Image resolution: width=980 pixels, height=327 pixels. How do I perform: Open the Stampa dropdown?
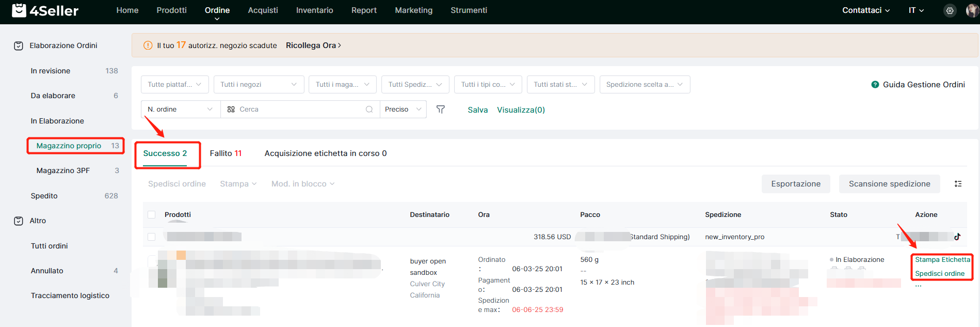point(238,184)
